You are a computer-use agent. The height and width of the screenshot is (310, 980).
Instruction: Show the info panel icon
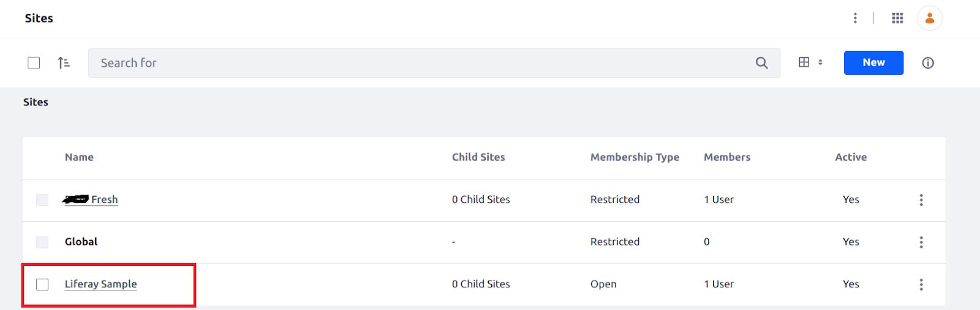[928, 62]
